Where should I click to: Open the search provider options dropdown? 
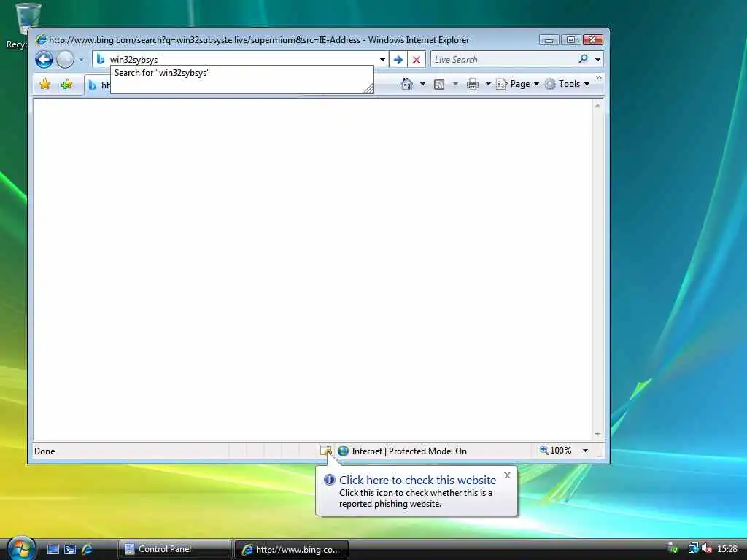tap(598, 60)
